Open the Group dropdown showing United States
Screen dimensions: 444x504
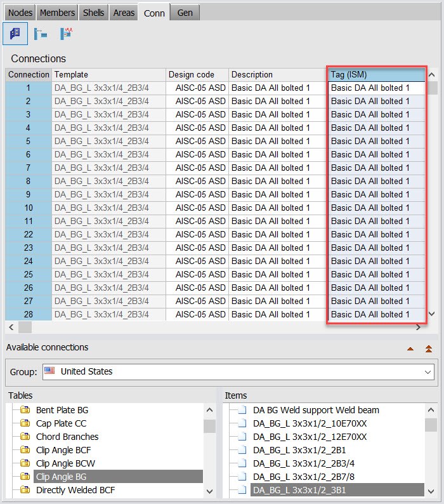[x=238, y=371]
